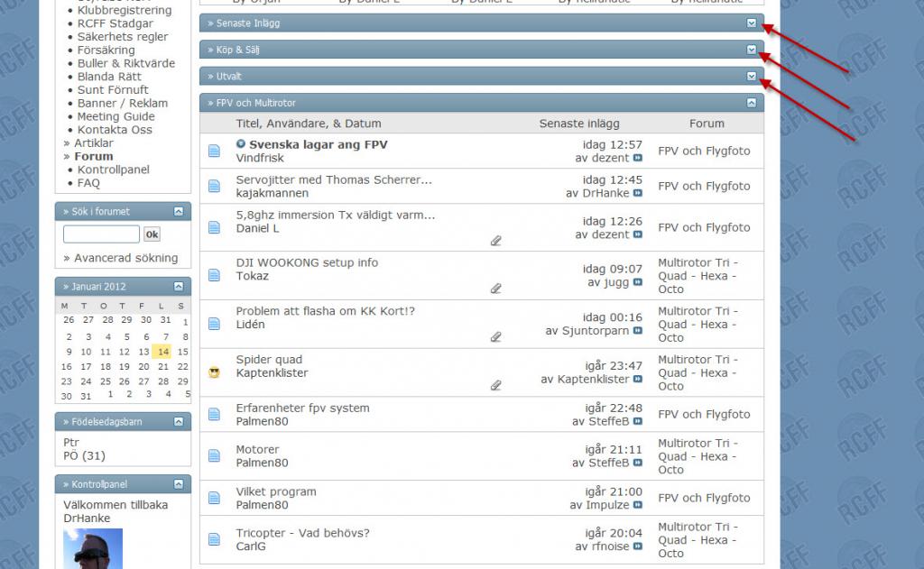Expand the Köp & Sälj section
This screenshot has height=569, width=924.
click(752, 50)
